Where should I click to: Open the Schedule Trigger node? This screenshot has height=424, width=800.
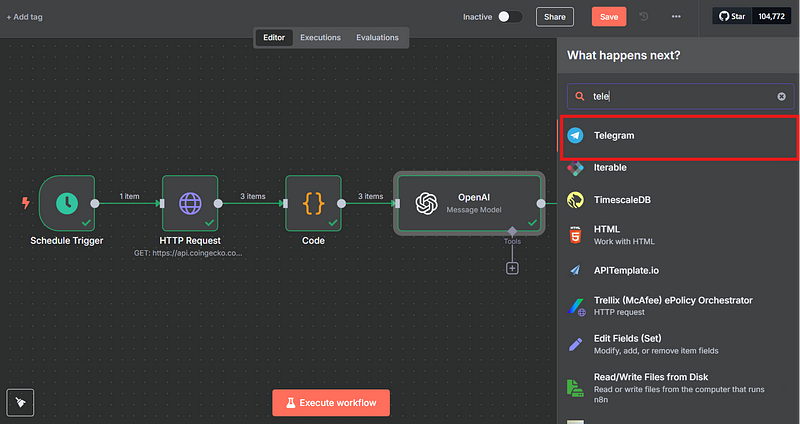67,203
